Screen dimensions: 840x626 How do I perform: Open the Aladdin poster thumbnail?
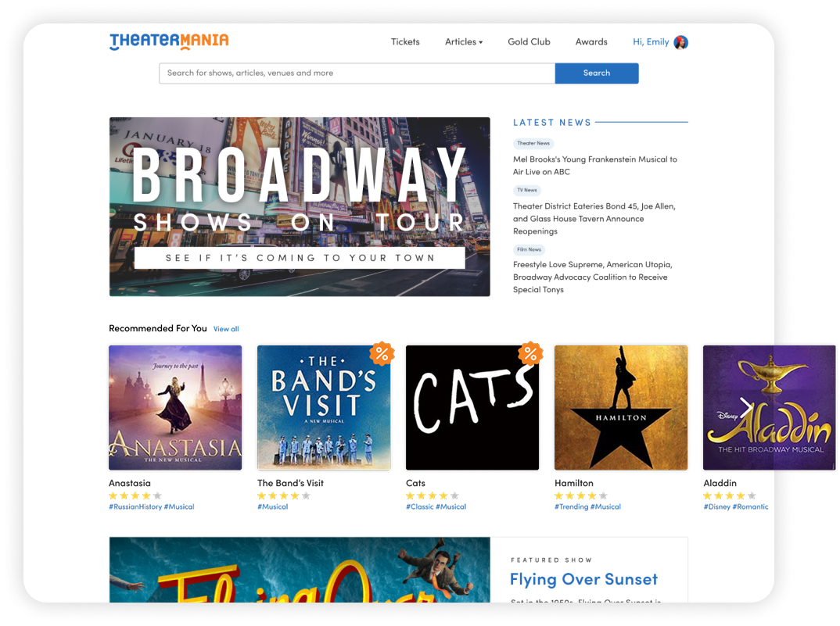pos(770,407)
